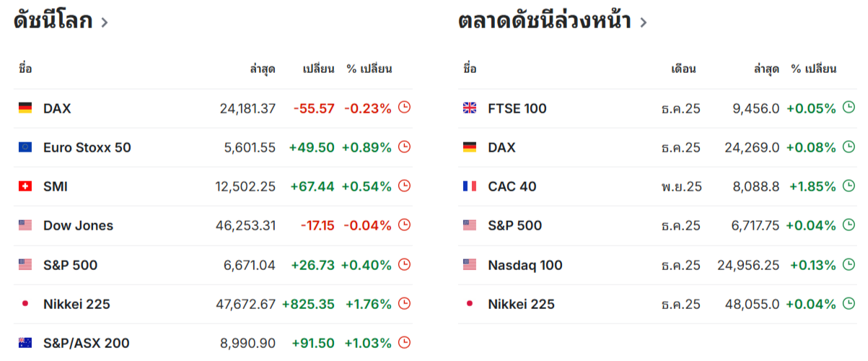Click the clock icon in the Nasdaq 100 row
This screenshot has width=868, height=361.
coord(849,264)
